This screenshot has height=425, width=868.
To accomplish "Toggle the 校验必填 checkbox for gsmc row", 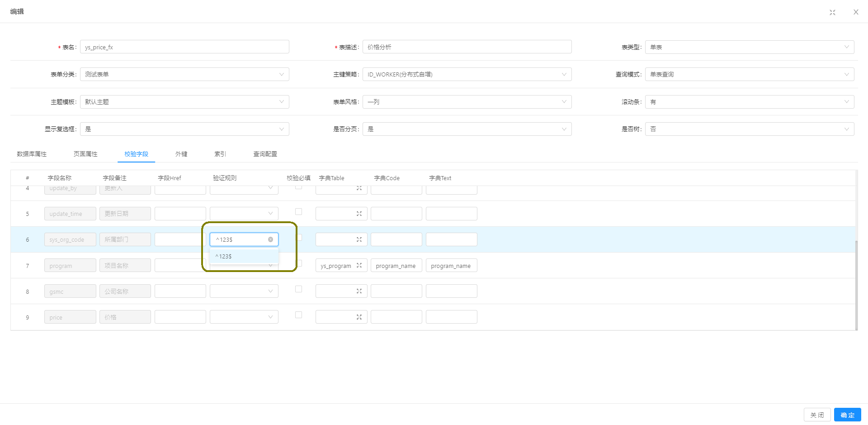I will click(298, 289).
